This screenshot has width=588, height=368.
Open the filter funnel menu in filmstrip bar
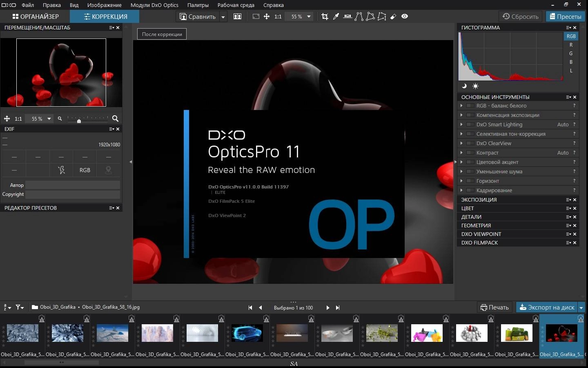point(20,307)
